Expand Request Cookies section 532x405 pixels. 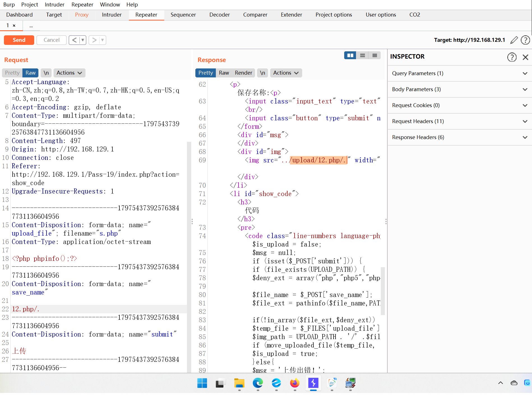pos(460,105)
